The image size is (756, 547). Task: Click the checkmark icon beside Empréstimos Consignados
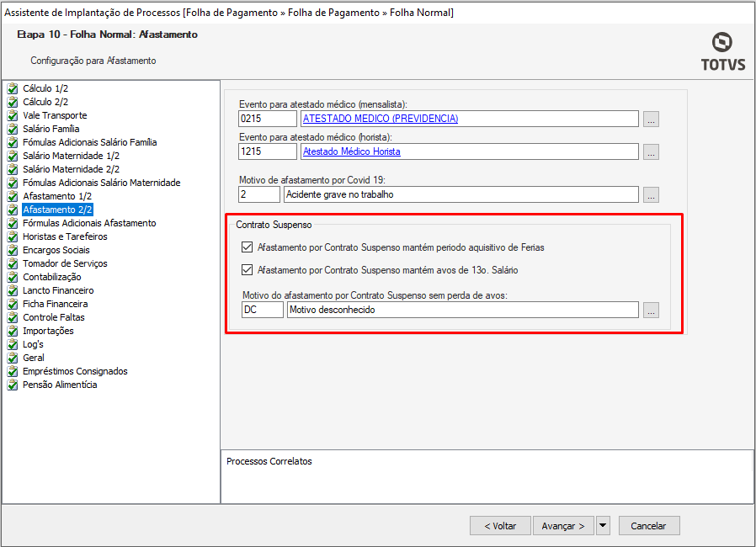13,372
